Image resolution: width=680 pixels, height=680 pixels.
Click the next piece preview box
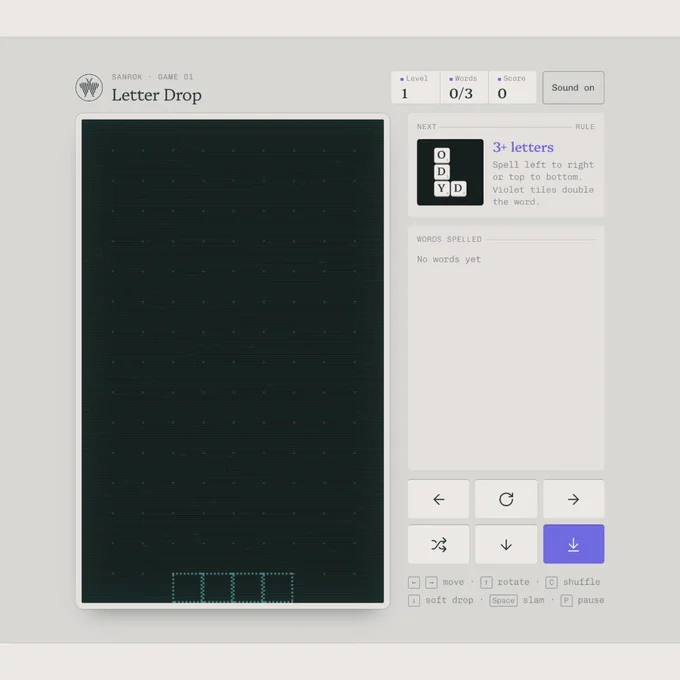(x=450, y=172)
